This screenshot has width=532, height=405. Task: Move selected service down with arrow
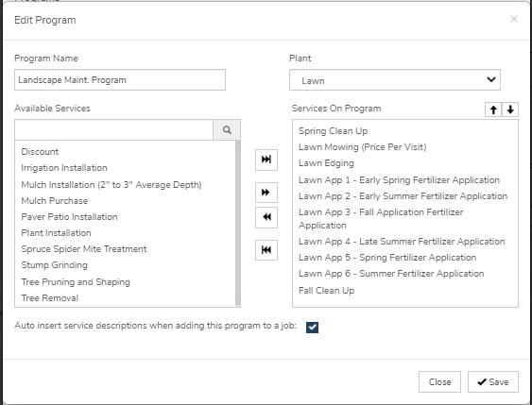pyautogui.click(x=510, y=110)
